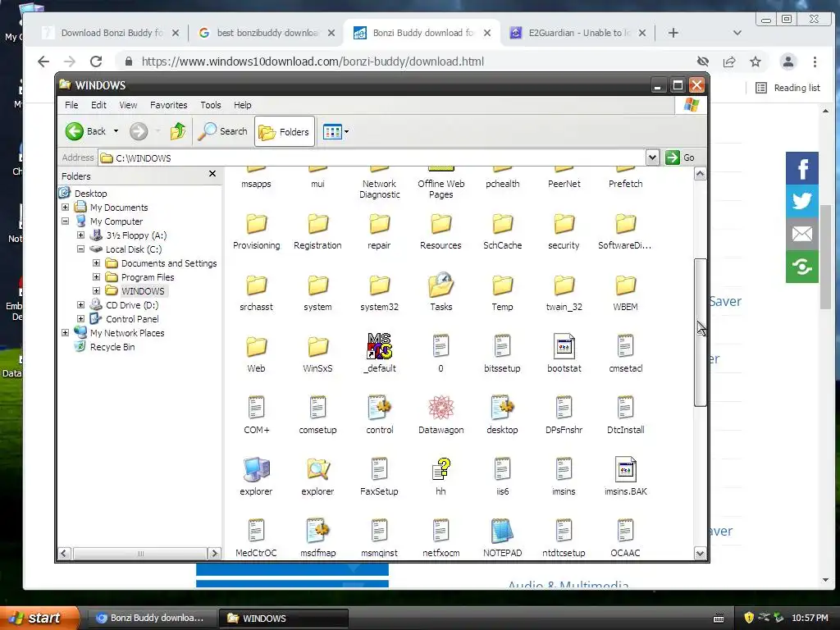
Task: Open the Chrome profile avatar icon
Action: 788,62
